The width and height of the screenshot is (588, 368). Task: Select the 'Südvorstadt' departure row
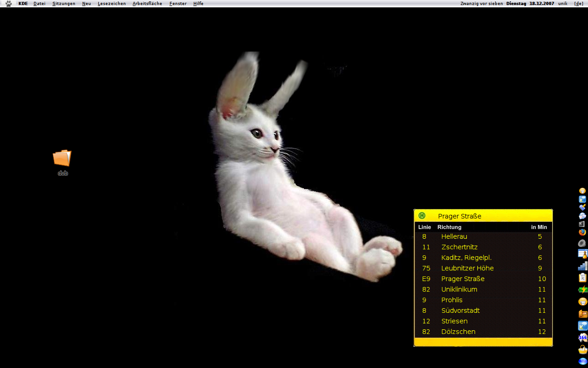pos(483,310)
